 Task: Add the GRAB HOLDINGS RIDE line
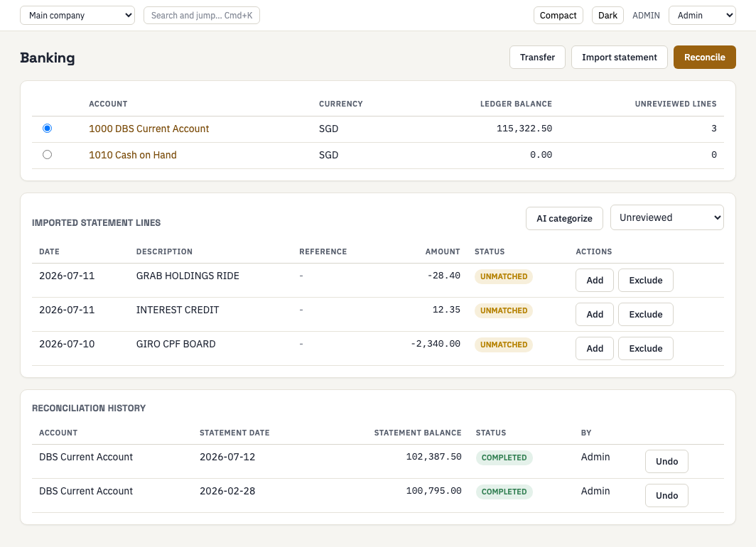(x=595, y=281)
